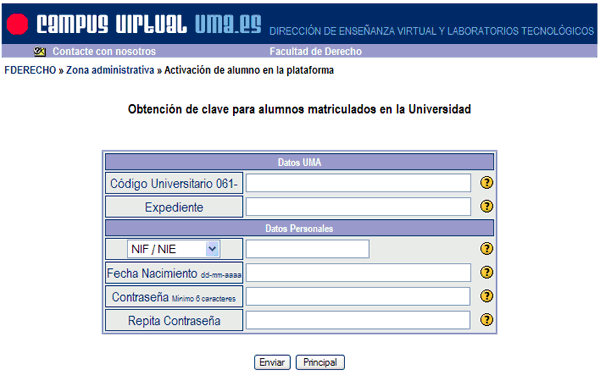Click help icon for Repita Contraseña
This screenshot has height=392, width=600.
(486, 320)
